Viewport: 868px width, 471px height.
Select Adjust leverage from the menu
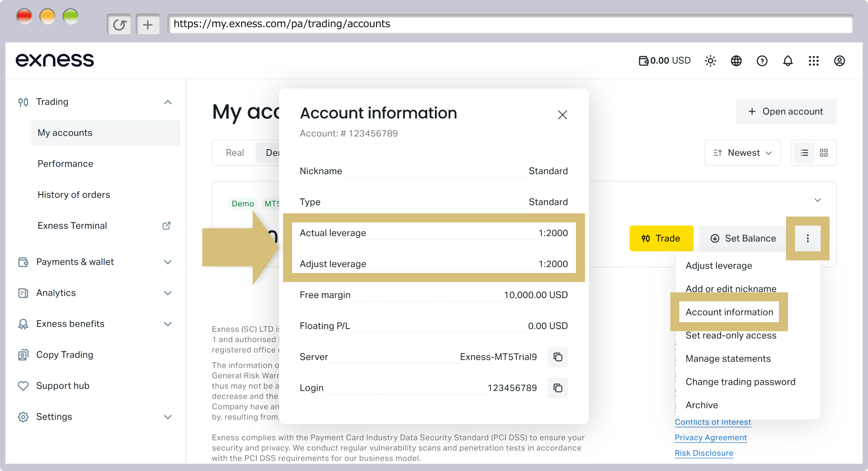[x=718, y=266]
